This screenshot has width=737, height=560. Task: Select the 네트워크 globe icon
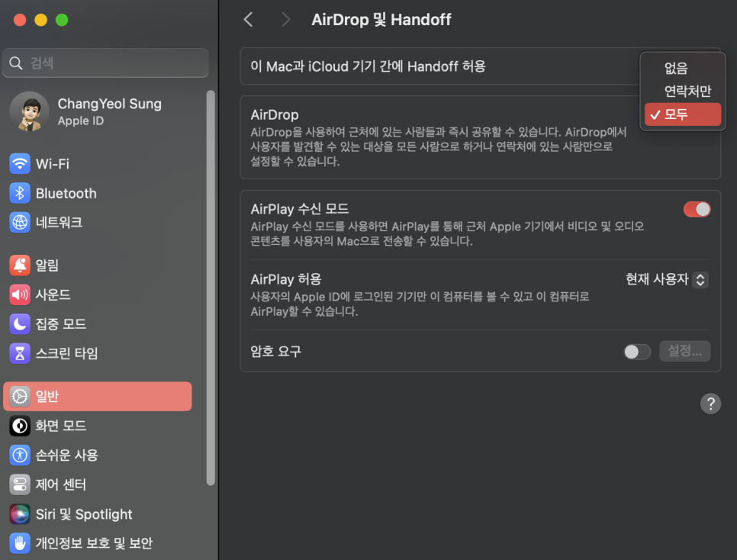pos(20,223)
